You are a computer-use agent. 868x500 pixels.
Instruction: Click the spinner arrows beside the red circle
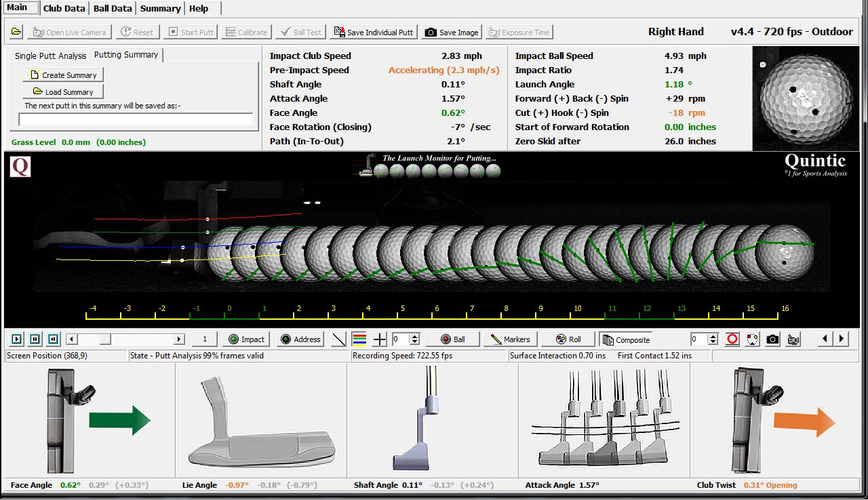click(713, 339)
